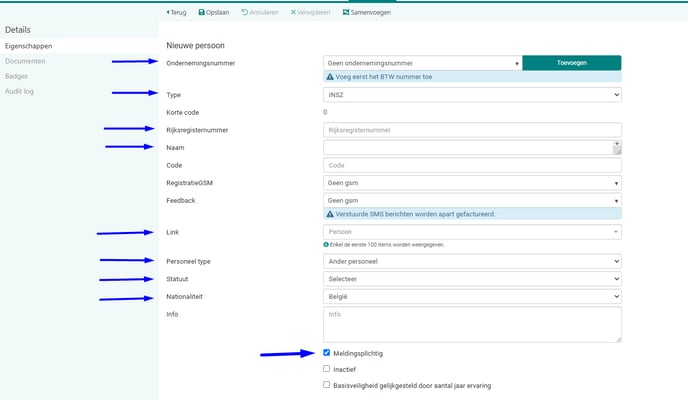Open the RegistratieGSM dropdown

coord(472,183)
